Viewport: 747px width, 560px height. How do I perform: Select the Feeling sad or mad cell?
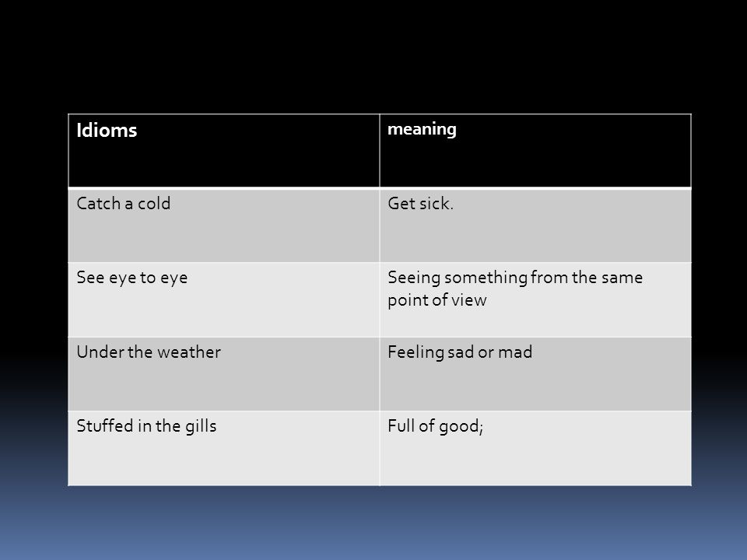click(535, 374)
